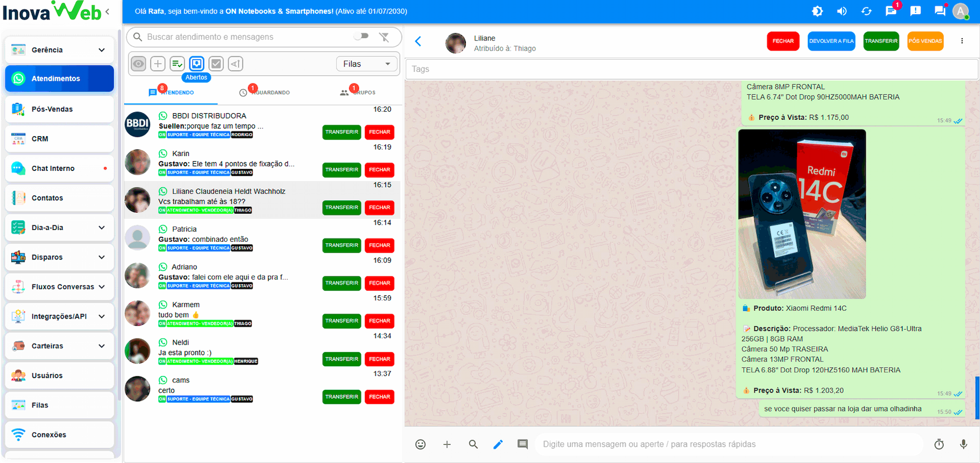This screenshot has height=463, width=980.
Task: Open the Filas dropdown
Action: pos(366,64)
